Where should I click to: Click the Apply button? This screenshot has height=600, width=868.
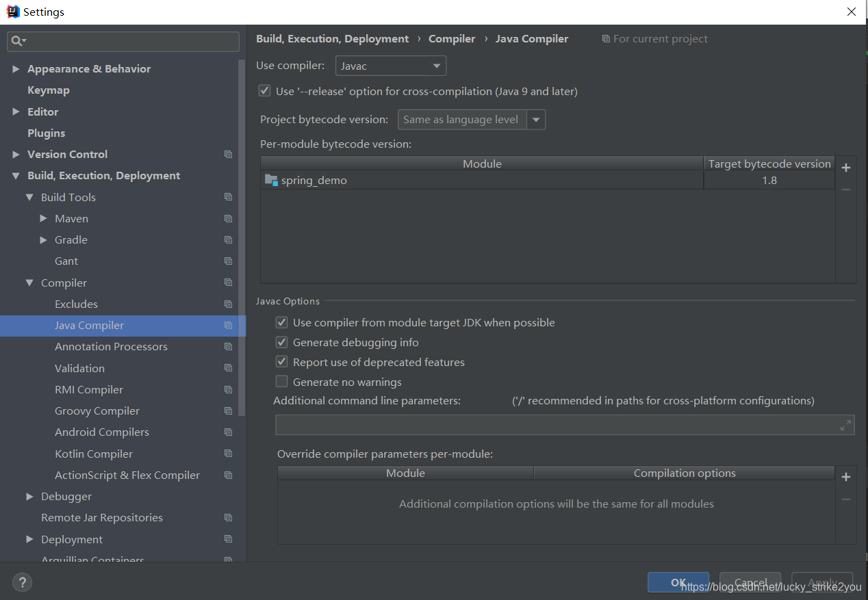coord(822,582)
